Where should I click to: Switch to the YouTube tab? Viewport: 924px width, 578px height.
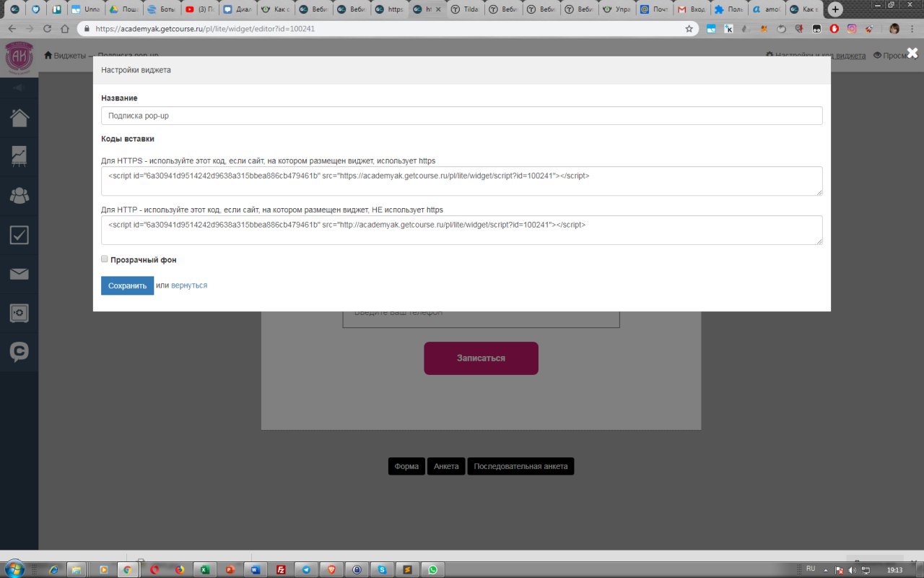pyautogui.click(x=198, y=9)
